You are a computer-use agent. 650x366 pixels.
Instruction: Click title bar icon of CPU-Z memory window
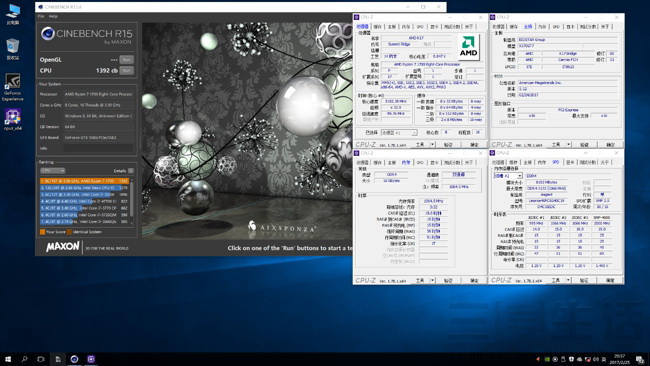tap(356, 153)
